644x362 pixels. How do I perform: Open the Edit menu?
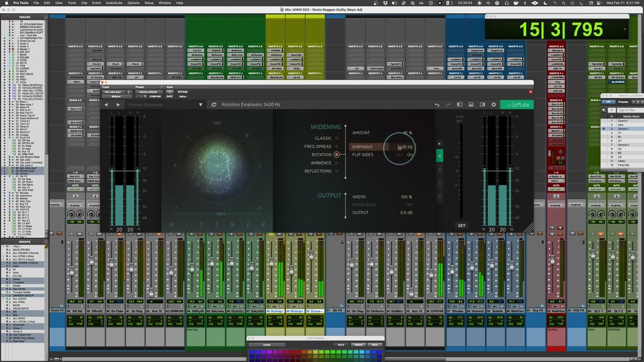pos(47,3)
